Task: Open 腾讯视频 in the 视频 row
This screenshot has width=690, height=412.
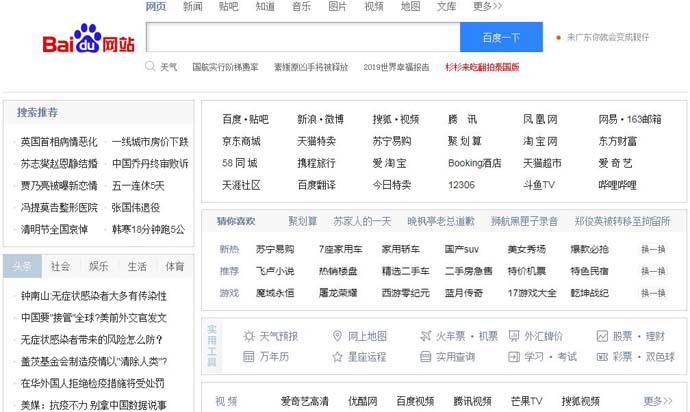Action: point(473,401)
